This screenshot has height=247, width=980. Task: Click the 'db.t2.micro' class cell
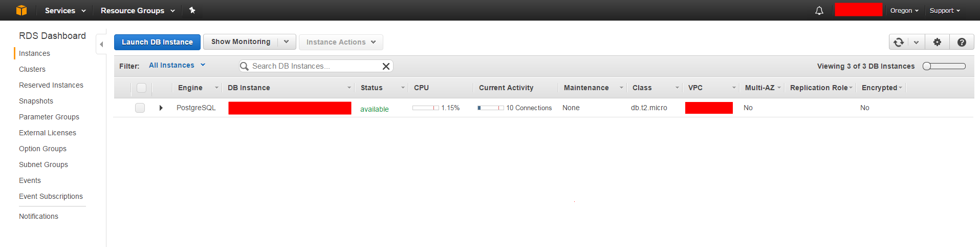[649, 108]
